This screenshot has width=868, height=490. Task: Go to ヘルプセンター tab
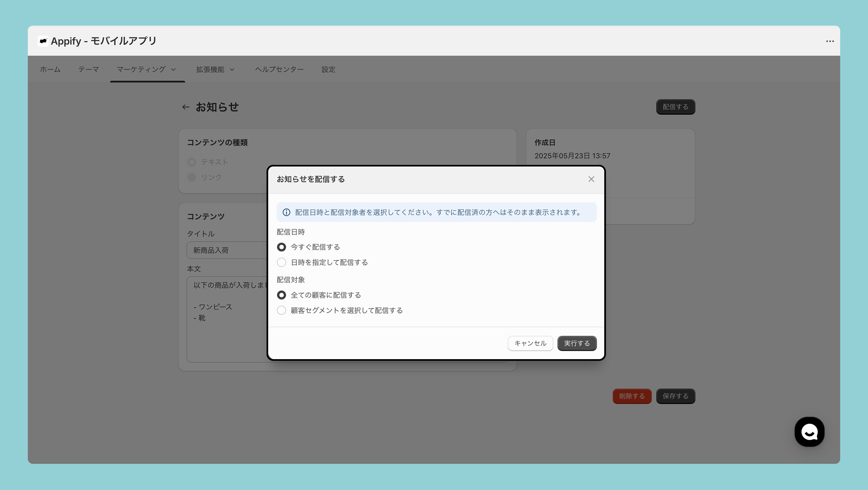(x=279, y=70)
